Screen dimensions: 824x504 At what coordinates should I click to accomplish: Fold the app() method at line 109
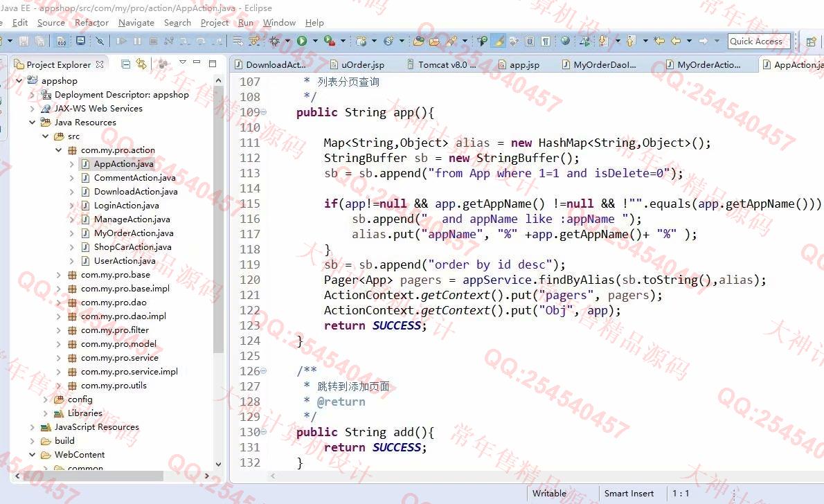(264, 112)
